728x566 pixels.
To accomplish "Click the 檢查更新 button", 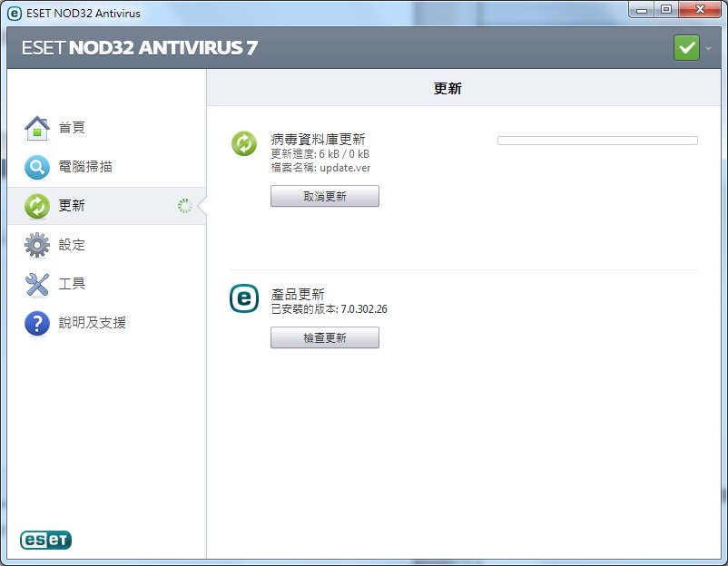I will tap(325, 337).
